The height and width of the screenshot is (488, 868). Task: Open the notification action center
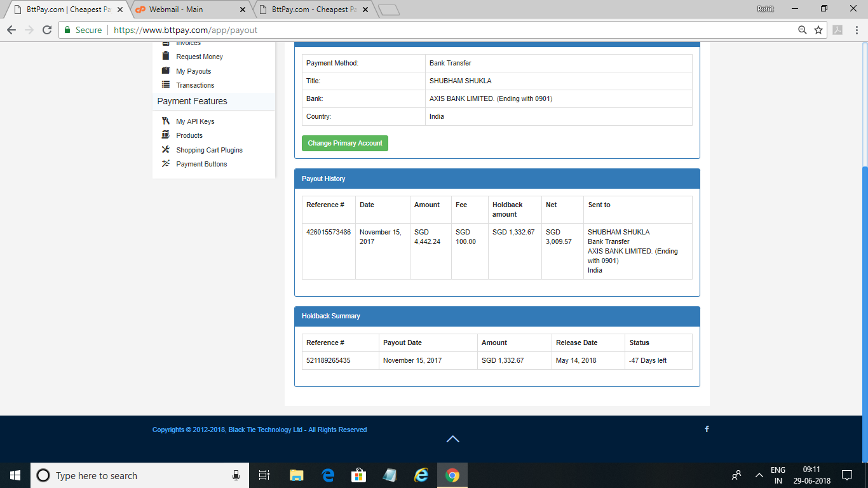[846, 475]
